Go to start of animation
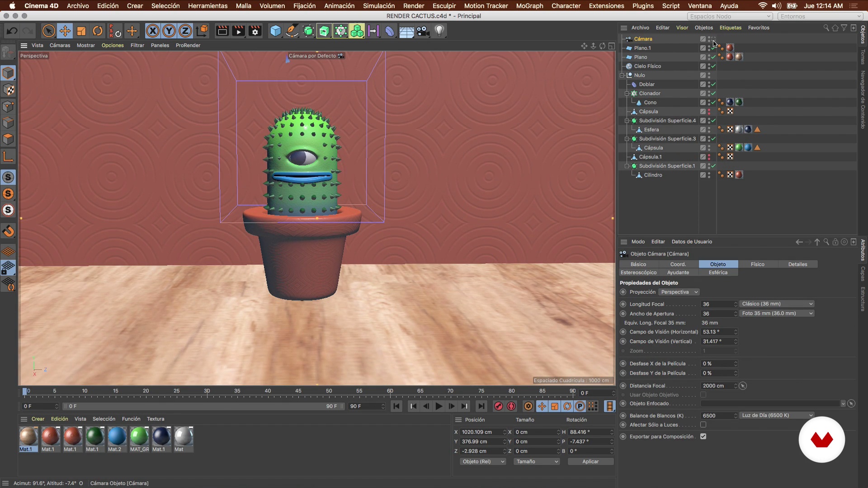868x488 pixels. coord(396,406)
